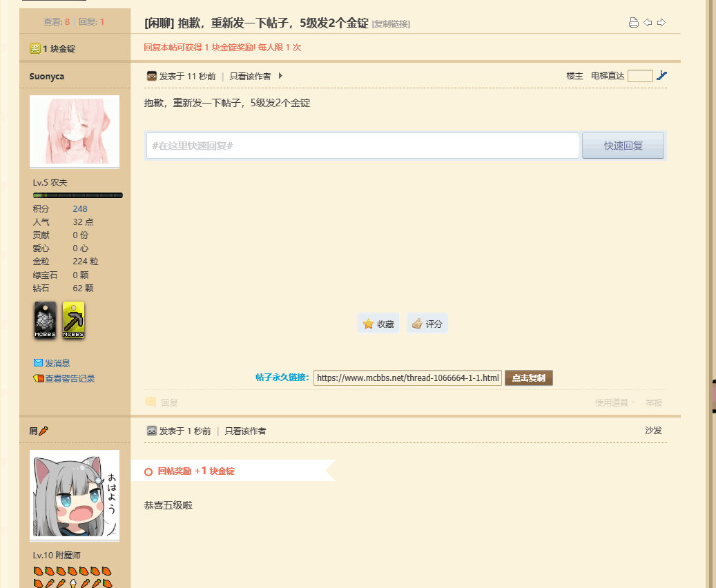716x588 pixels.
Task: Open the 闲聊 category tag
Action: 159,23
